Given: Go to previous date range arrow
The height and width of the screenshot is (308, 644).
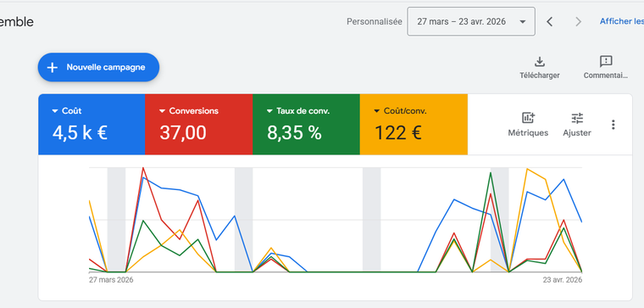Looking at the screenshot, I should pos(550,21).
